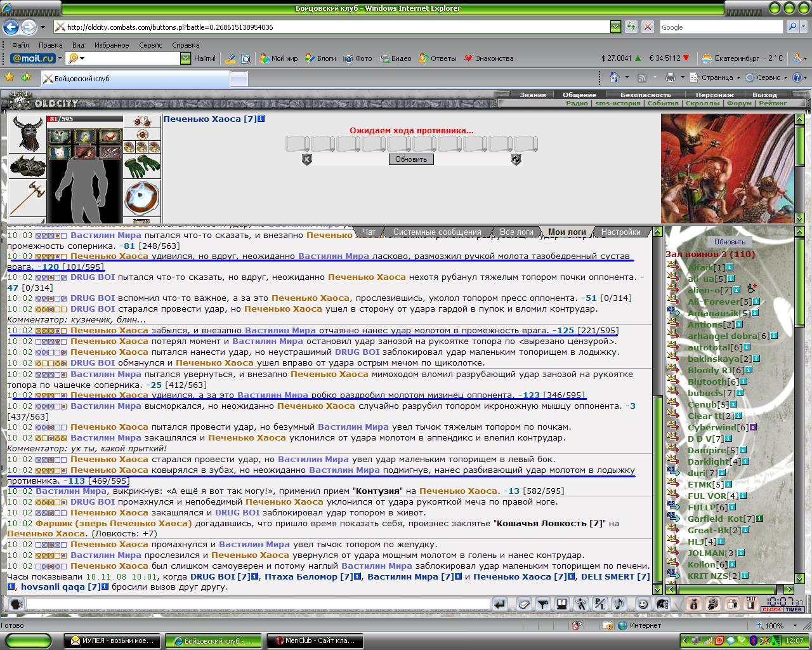Expand the address bar URL dropdown
Screen dimensions: 812x650
coord(615,27)
